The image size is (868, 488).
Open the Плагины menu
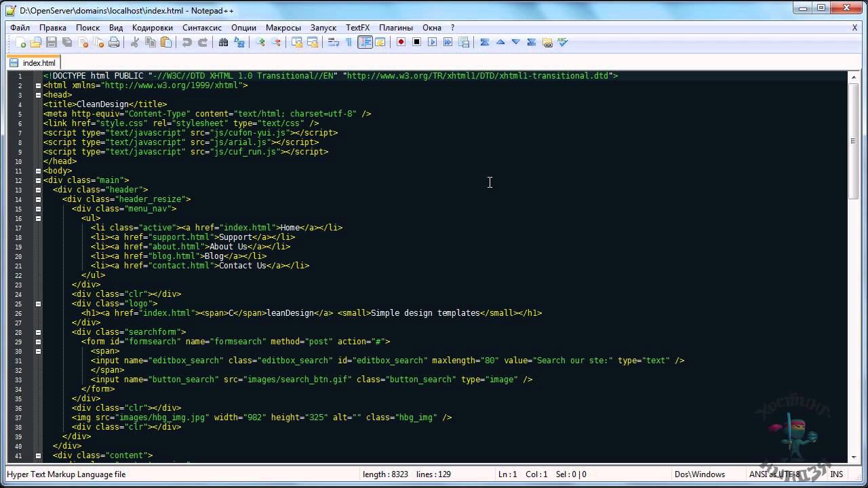point(395,28)
